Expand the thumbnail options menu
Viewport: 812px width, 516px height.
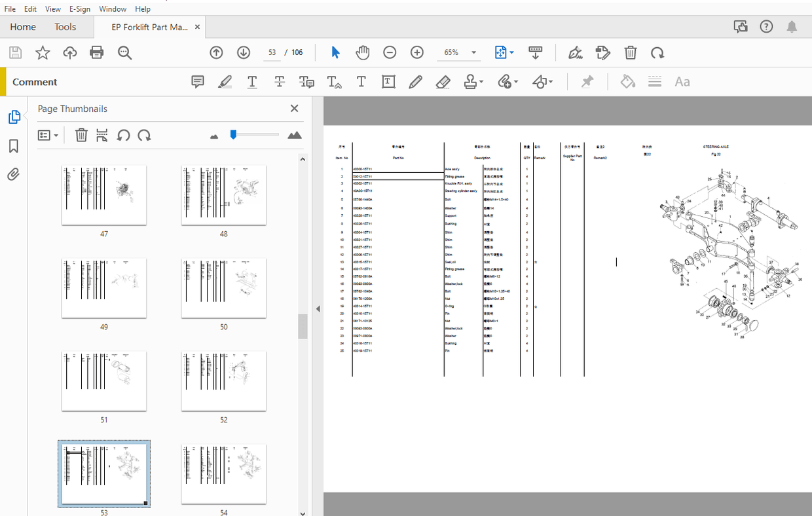point(48,136)
